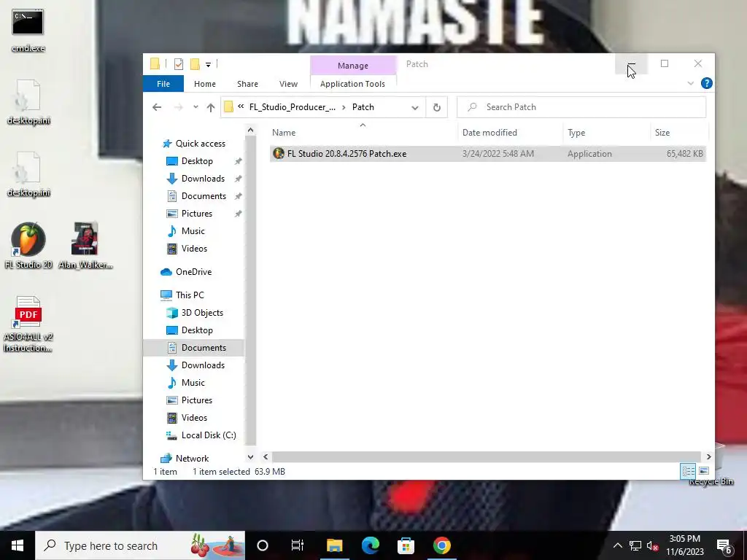The height and width of the screenshot is (560, 747).
Task: Switch to Details view layout icon
Action: tap(689, 472)
